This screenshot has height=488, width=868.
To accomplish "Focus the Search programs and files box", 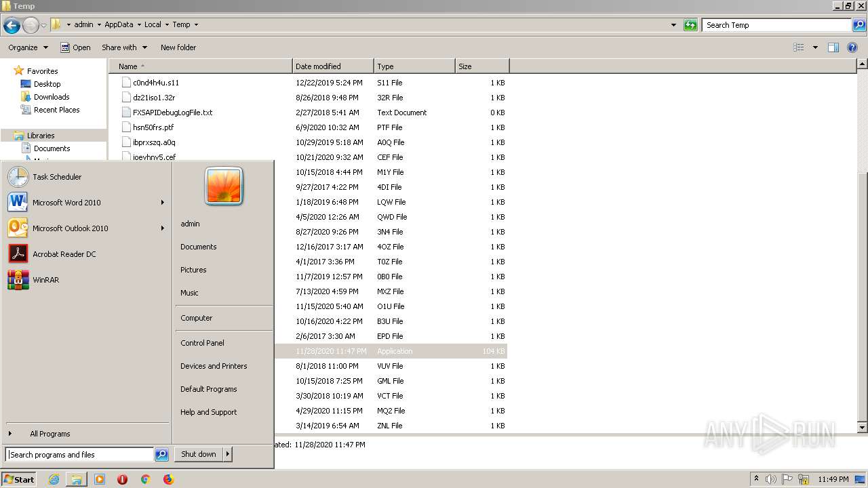I will (x=79, y=455).
